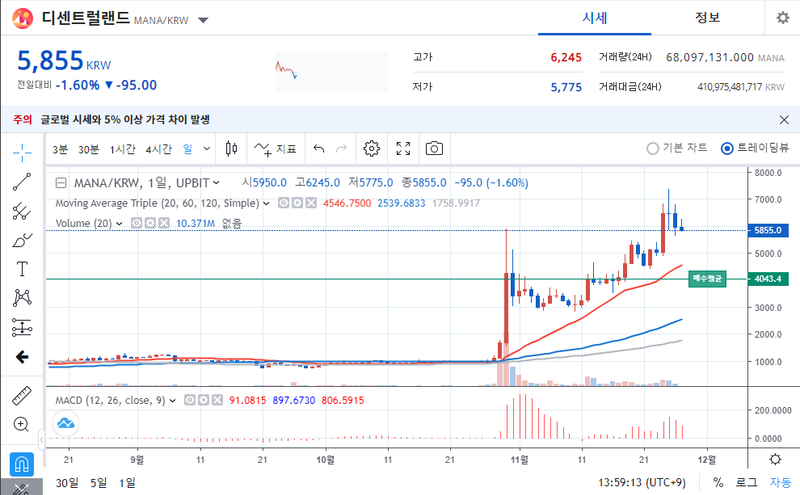The width and height of the screenshot is (800, 495).
Task: Collapse legend with minus box icon
Action: (61, 183)
